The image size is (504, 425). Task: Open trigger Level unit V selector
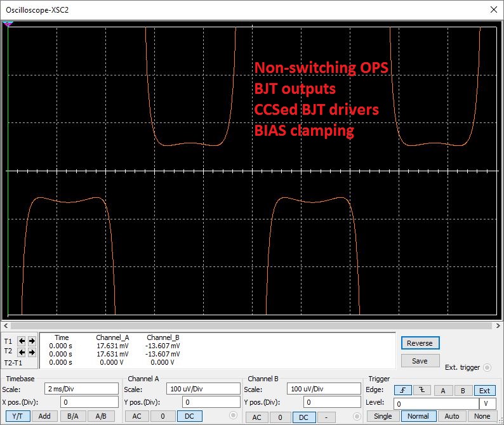coord(487,404)
